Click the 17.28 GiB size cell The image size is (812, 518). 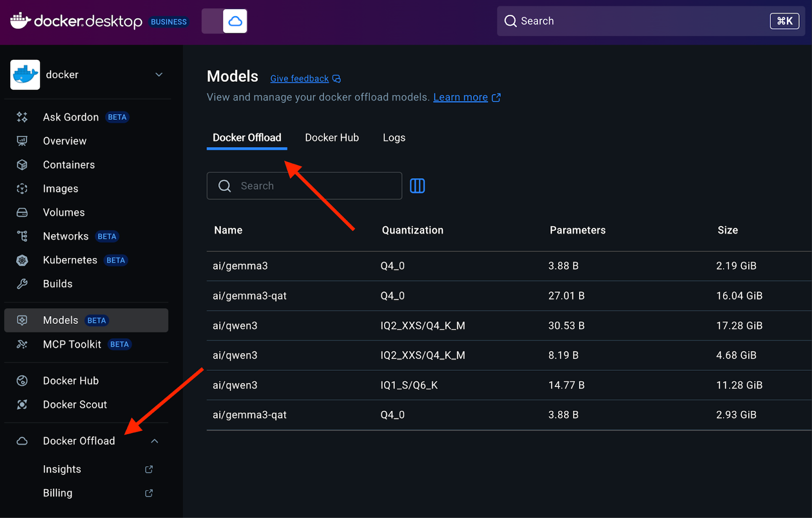[x=739, y=326]
